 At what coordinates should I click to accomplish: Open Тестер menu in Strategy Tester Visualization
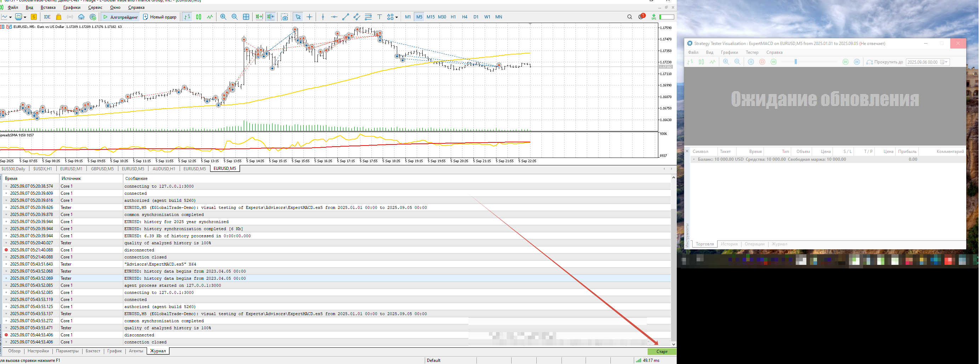752,52
